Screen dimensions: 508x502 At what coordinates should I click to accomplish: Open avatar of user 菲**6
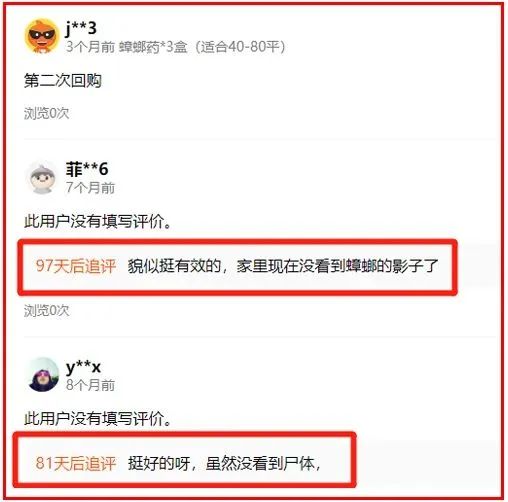click(x=42, y=177)
